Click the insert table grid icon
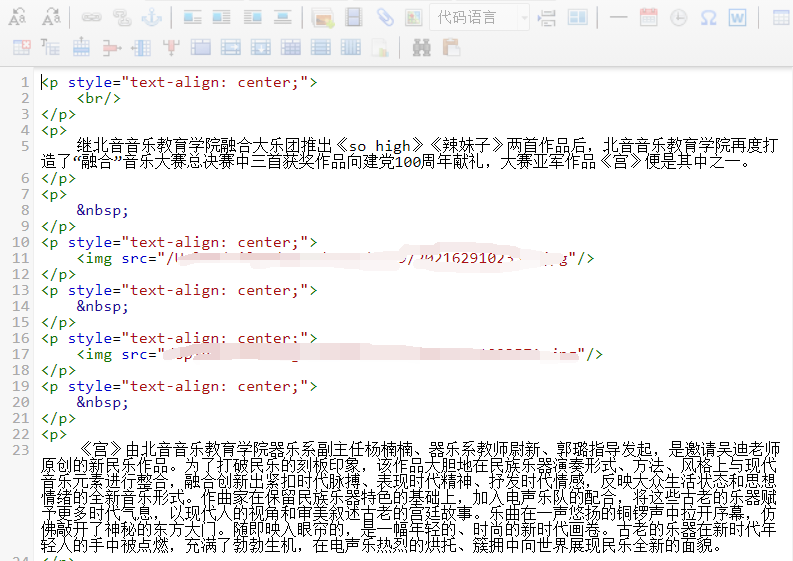The width and height of the screenshot is (793, 561). (782, 17)
